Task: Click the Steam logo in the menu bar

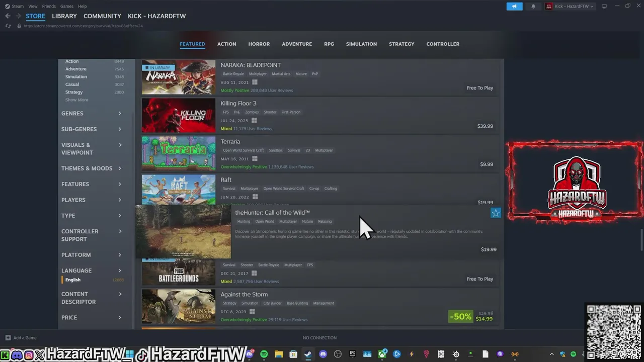Action: pyautogui.click(x=7, y=6)
